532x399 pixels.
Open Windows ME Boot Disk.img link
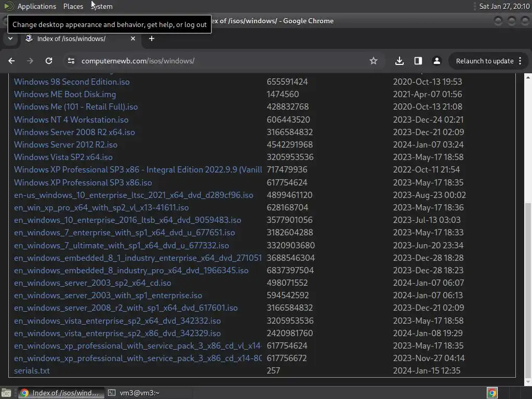click(65, 95)
